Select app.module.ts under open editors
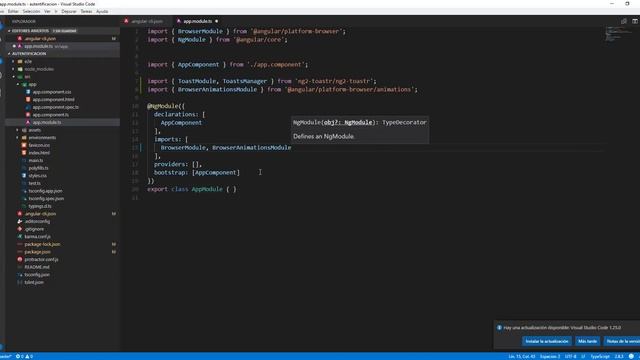 click(x=38, y=46)
